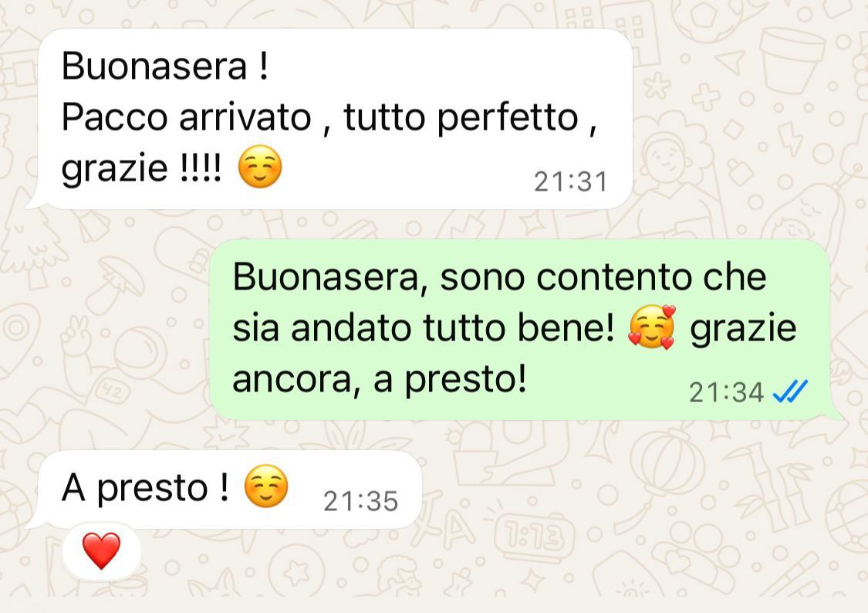Click the smiling emoji in the "A presto !" message
Image resolution: width=868 pixels, height=613 pixels.
266,486
